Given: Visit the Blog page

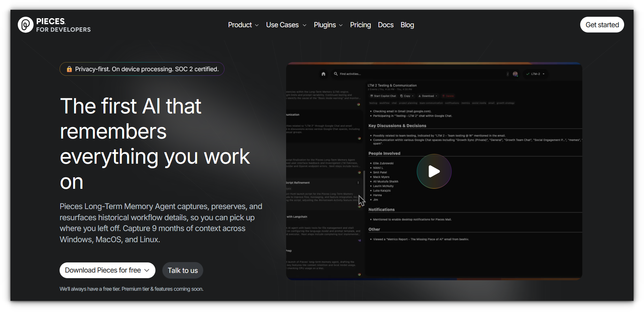Looking at the screenshot, I should point(407,25).
